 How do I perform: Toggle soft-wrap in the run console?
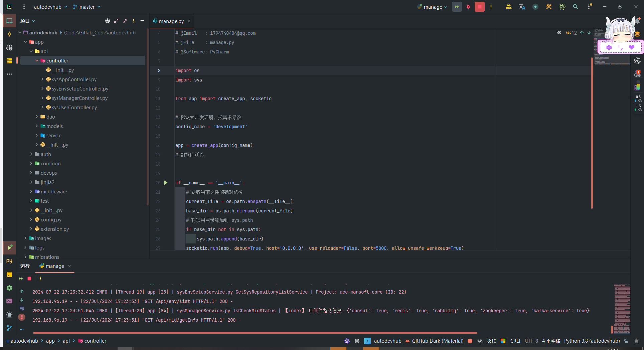(22, 309)
